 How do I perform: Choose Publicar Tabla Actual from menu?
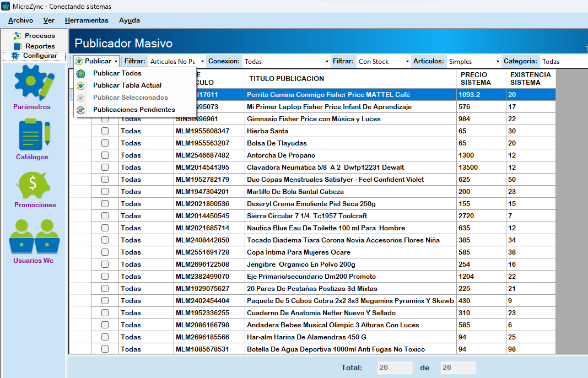point(127,85)
